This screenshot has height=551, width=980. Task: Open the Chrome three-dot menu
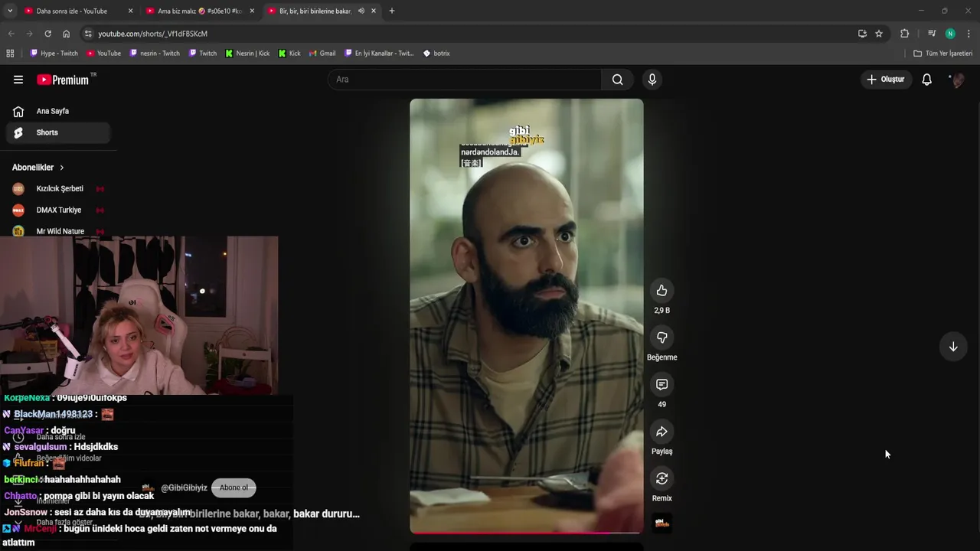(x=969, y=34)
